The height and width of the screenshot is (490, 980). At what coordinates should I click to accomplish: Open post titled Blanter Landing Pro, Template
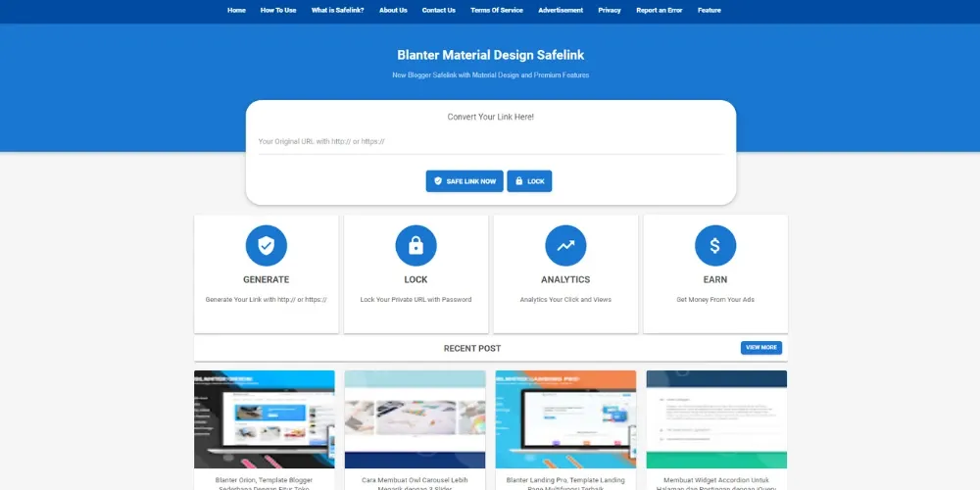tap(565, 484)
